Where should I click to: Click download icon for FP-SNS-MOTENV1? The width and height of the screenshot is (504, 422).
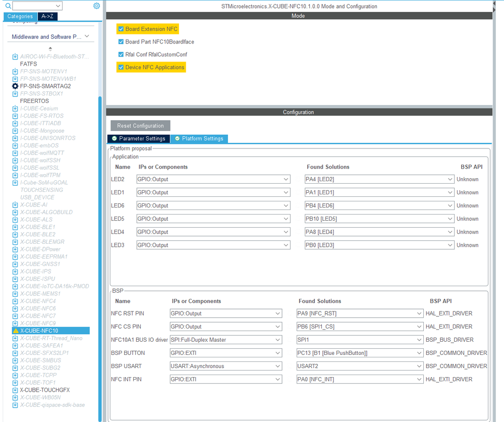(x=15, y=71)
